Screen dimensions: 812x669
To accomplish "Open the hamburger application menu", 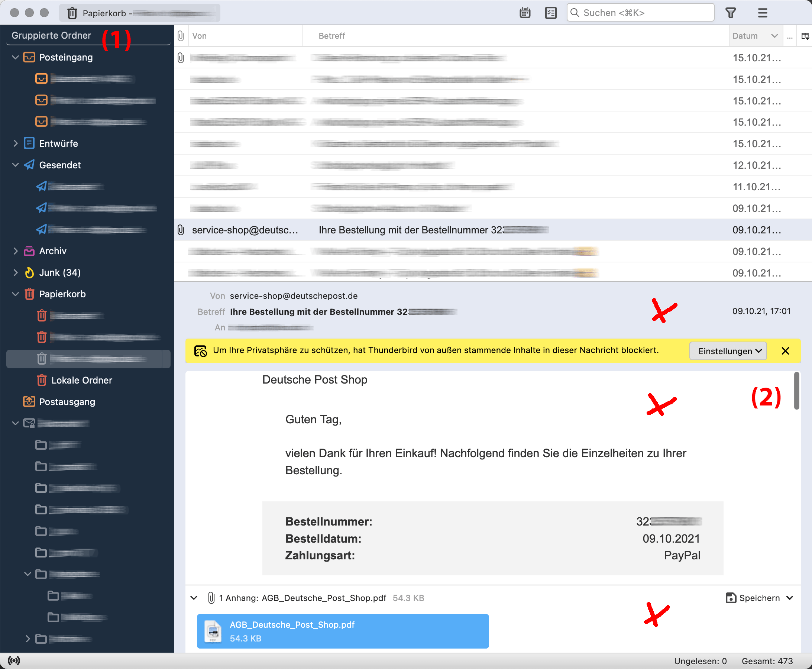I will pos(762,13).
